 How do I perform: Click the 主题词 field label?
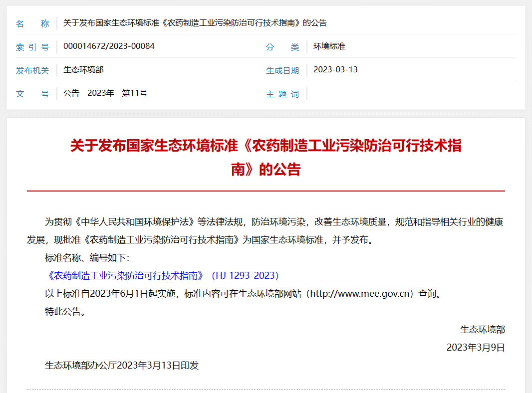pos(282,94)
